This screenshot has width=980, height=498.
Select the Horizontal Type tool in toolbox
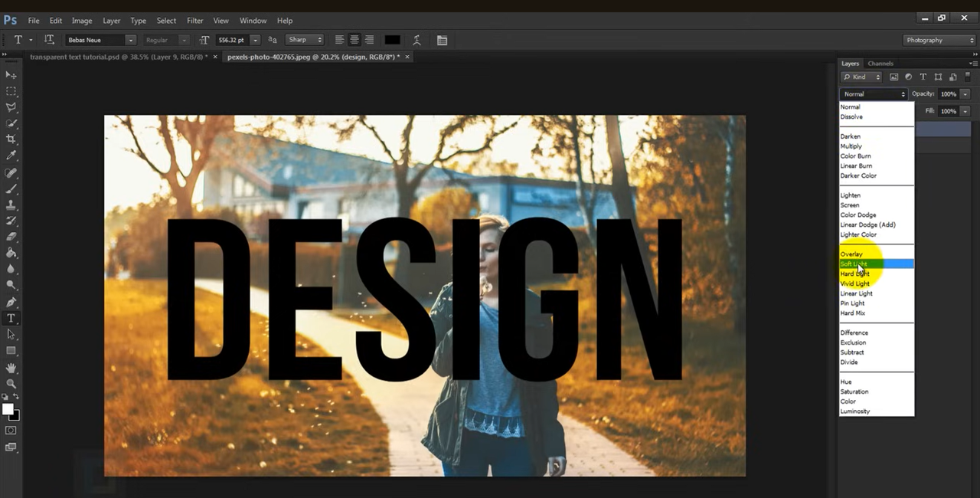pos(11,319)
